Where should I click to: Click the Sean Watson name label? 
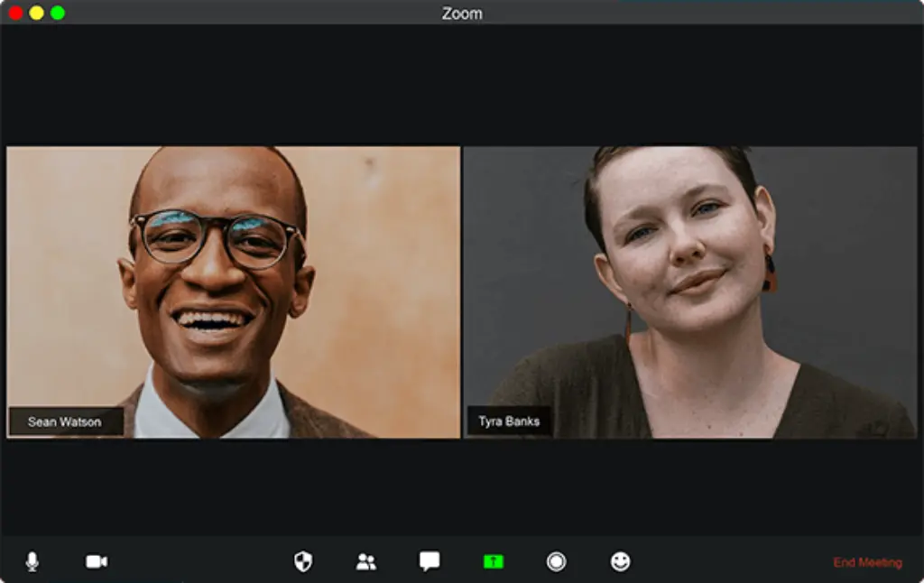[x=65, y=421]
